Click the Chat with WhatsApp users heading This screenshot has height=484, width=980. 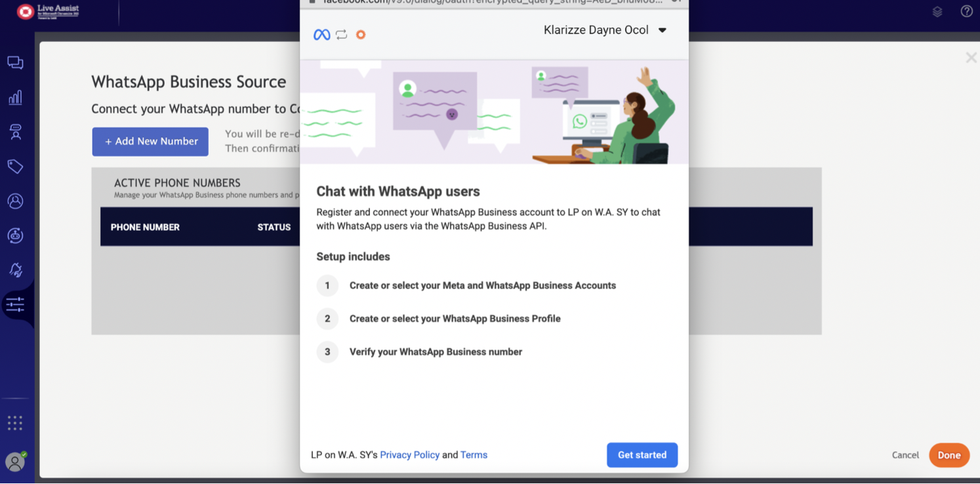click(398, 192)
